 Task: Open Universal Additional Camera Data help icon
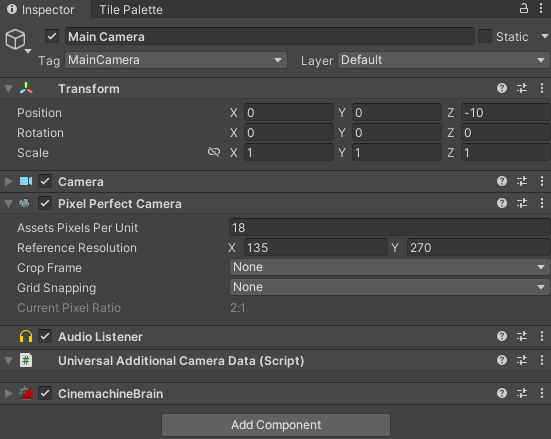(x=502, y=360)
